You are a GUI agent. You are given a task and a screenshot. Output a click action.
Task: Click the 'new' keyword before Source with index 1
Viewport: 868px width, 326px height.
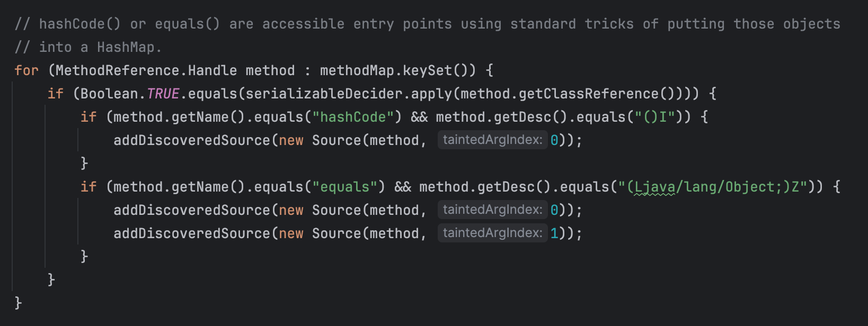click(291, 233)
